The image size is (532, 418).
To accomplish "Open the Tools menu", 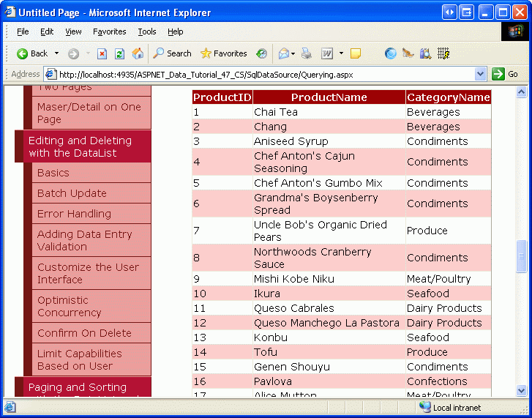I will coord(147,31).
